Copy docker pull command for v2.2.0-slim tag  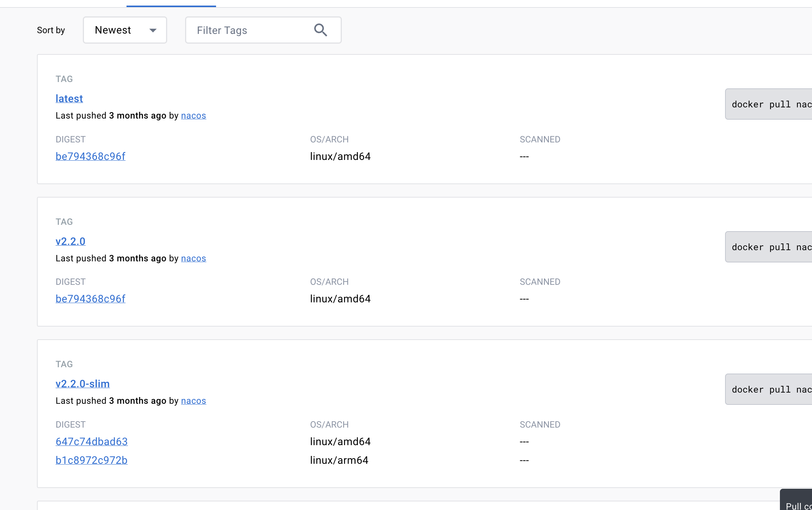tap(769, 389)
